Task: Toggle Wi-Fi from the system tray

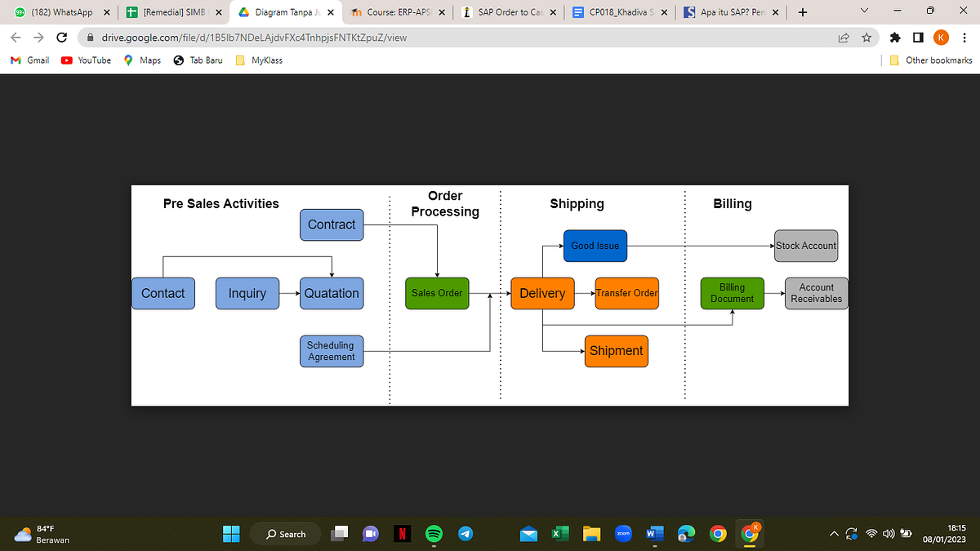Action: (871, 533)
